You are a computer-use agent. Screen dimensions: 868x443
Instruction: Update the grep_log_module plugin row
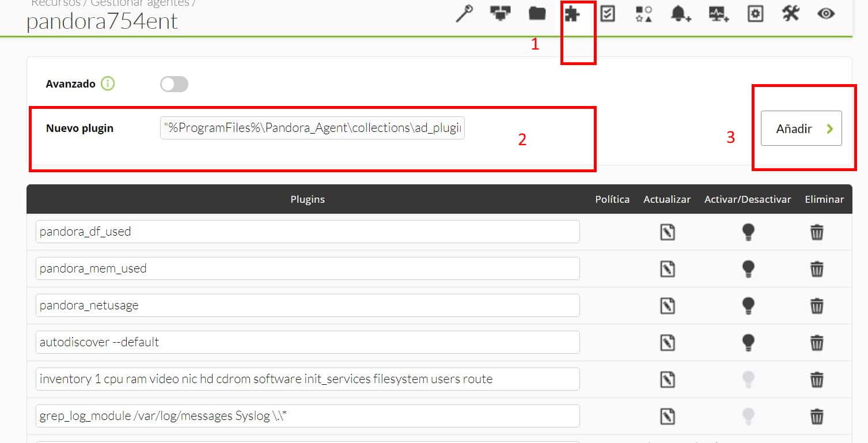[667, 417]
